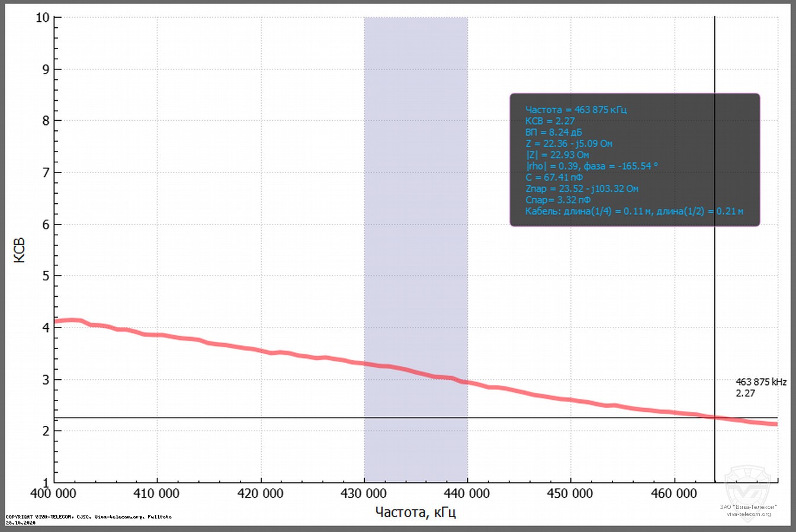Click the 'Кабель: длина(1/4)' cable length line
Viewport: 796px width, 532px height.
pos(634,211)
